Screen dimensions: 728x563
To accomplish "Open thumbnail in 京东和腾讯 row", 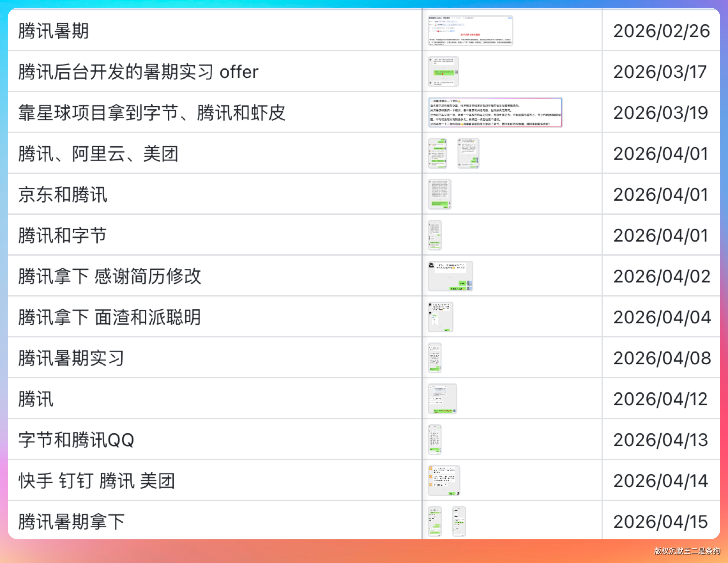I will tap(439, 194).
